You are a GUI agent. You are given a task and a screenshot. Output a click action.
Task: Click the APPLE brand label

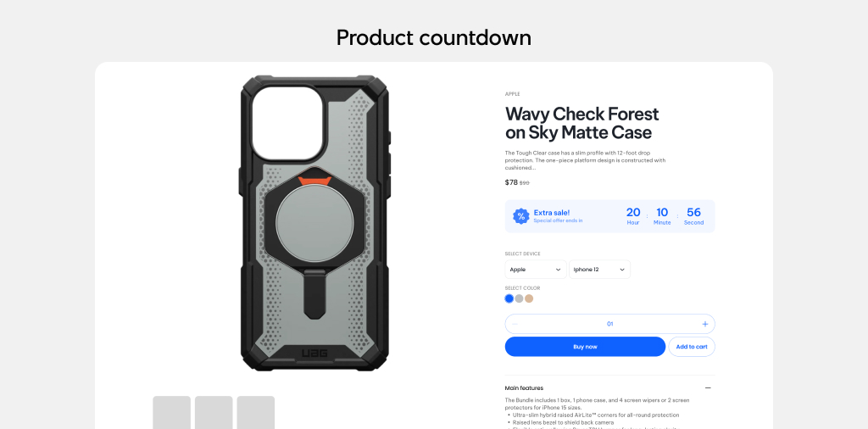tap(512, 94)
